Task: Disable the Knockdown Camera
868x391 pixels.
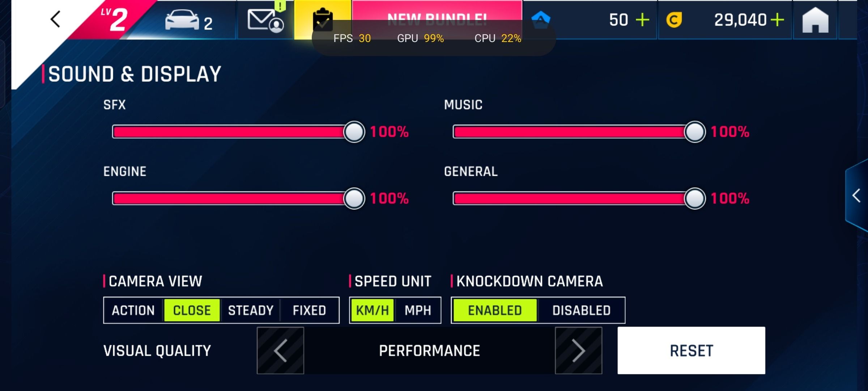Action: [581, 310]
